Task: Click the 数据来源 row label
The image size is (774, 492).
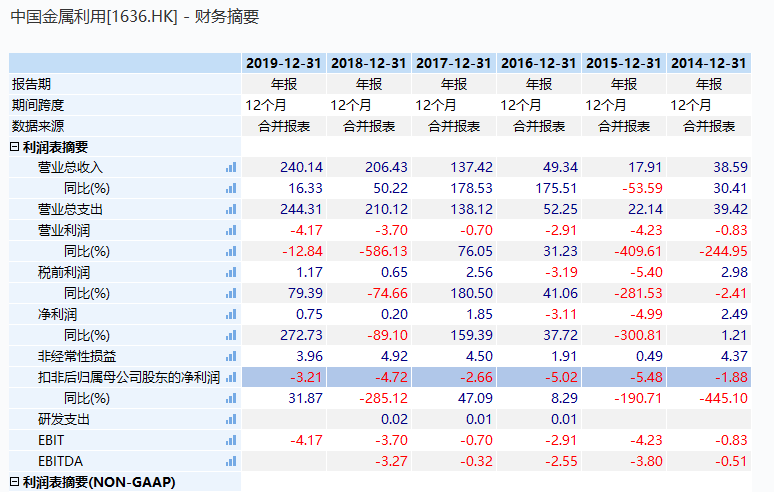Action: click(x=38, y=126)
